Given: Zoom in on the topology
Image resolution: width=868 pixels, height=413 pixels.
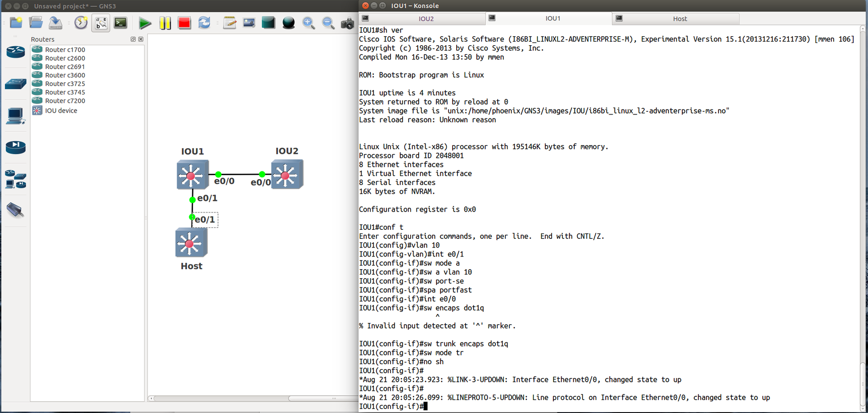Looking at the screenshot, I should coord(309,23).
